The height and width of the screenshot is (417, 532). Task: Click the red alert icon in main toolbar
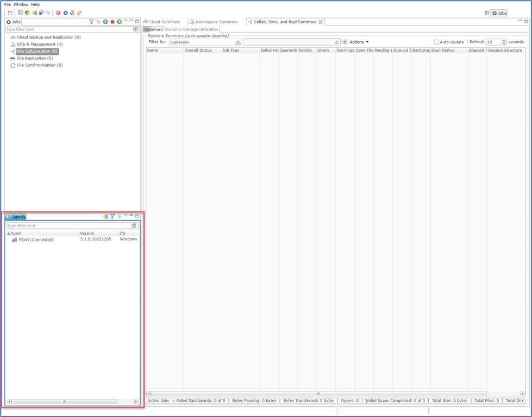58,13
